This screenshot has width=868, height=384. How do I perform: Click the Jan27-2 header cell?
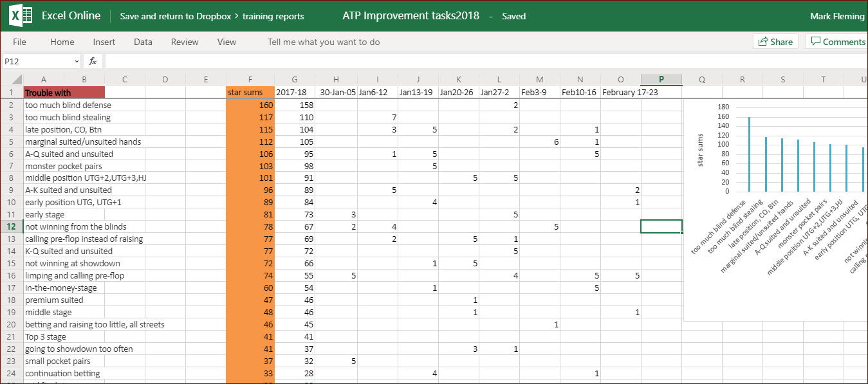coord(499,93)
